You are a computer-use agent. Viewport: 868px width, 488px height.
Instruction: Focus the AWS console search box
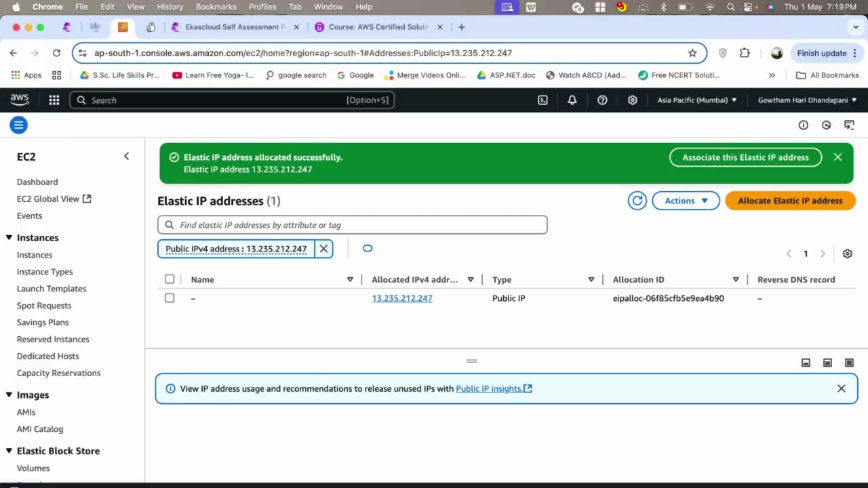point(232,100)
